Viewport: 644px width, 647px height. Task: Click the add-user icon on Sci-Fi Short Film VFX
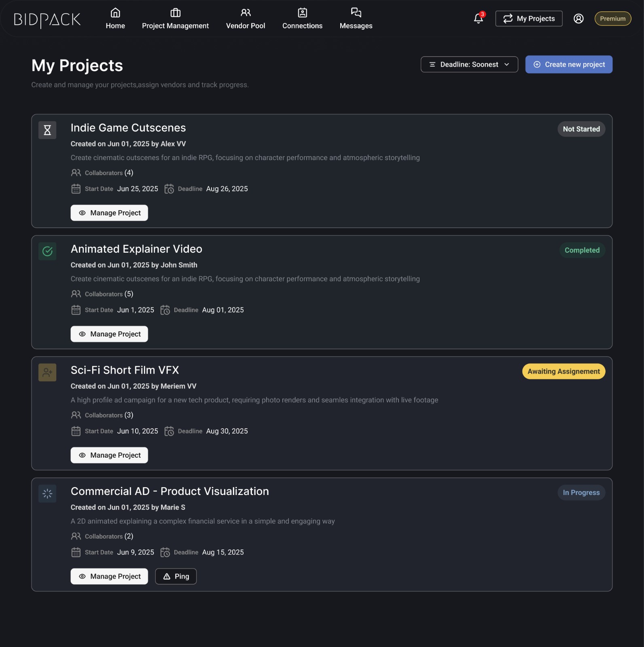click(x=47, y=372)
